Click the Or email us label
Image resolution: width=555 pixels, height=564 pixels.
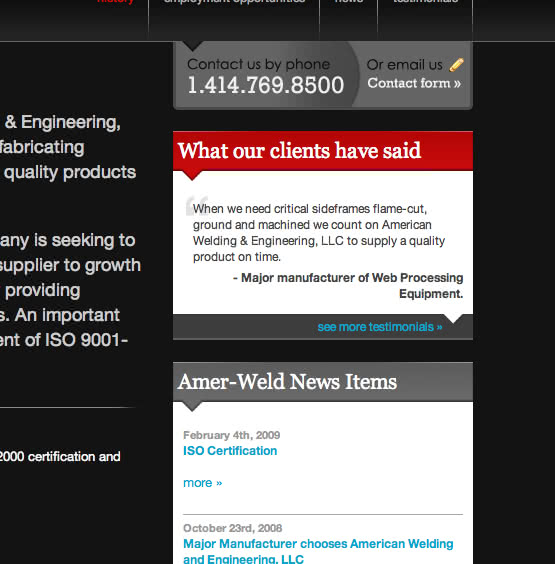click(x=404, y=65)
